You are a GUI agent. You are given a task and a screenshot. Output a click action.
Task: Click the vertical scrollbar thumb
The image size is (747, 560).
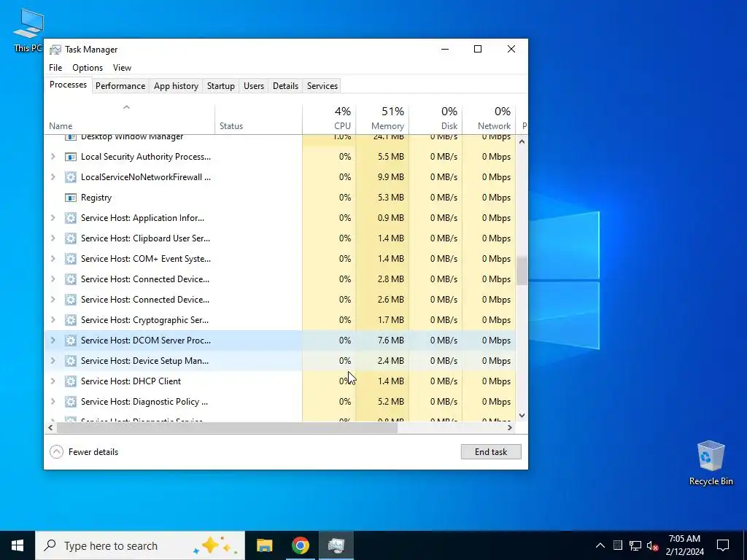pos(522,271)
